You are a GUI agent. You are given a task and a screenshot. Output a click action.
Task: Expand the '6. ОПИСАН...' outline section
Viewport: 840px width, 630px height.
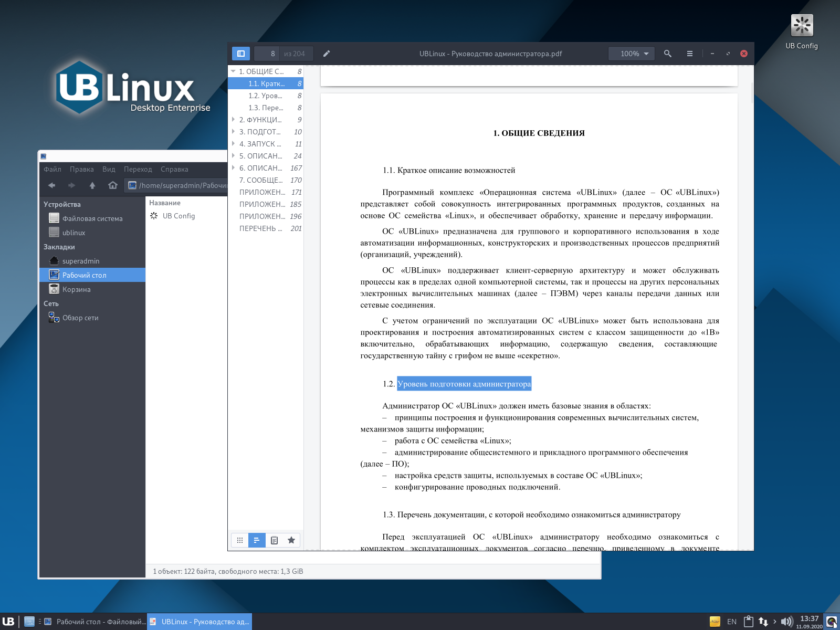(233, 168)
